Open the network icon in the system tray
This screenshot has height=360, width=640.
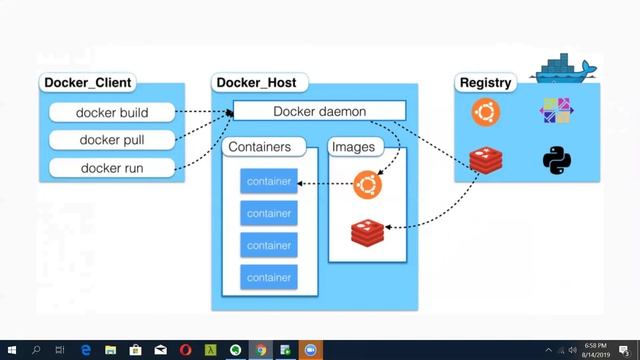click(561, 350)
